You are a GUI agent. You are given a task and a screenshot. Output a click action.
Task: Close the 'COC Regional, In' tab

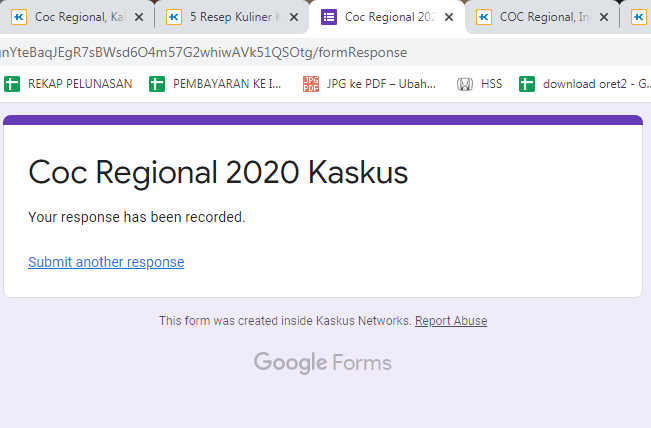[x=604, y=17]
